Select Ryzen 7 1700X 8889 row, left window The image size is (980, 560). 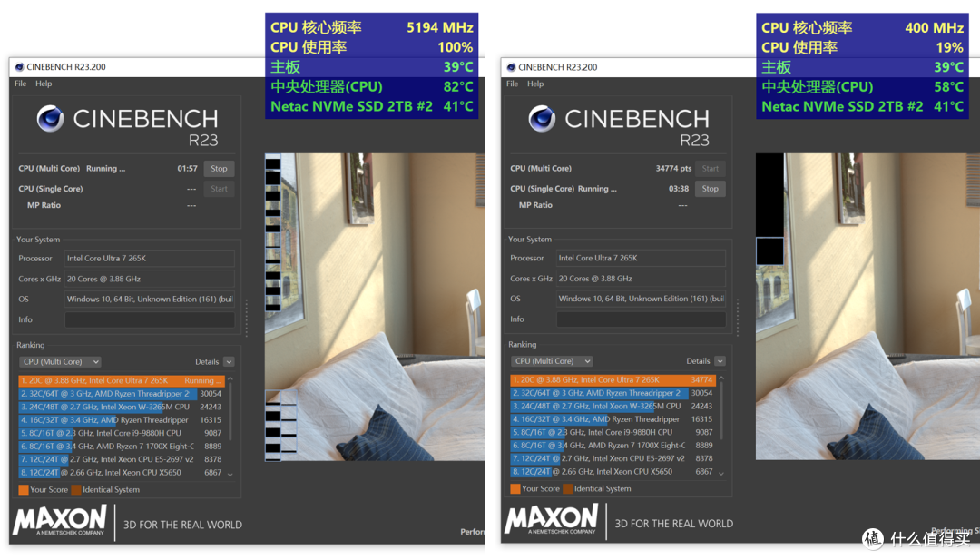[122, 447]
